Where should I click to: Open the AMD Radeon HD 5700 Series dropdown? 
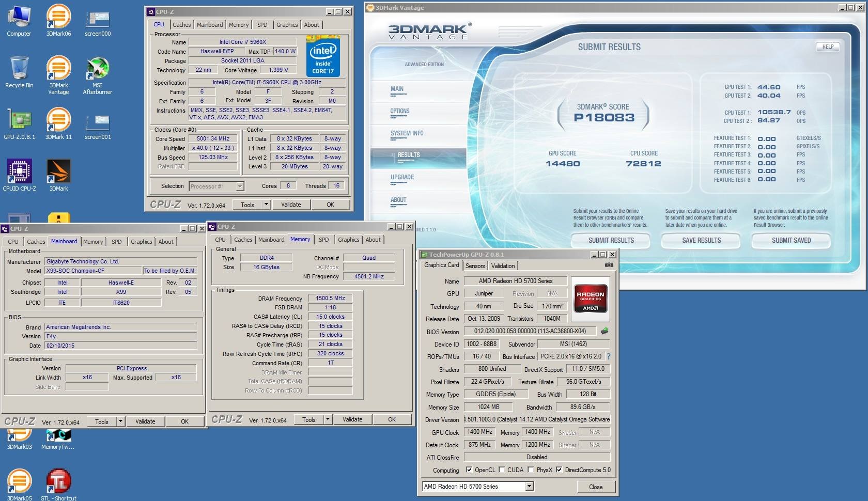pos(529,486)
